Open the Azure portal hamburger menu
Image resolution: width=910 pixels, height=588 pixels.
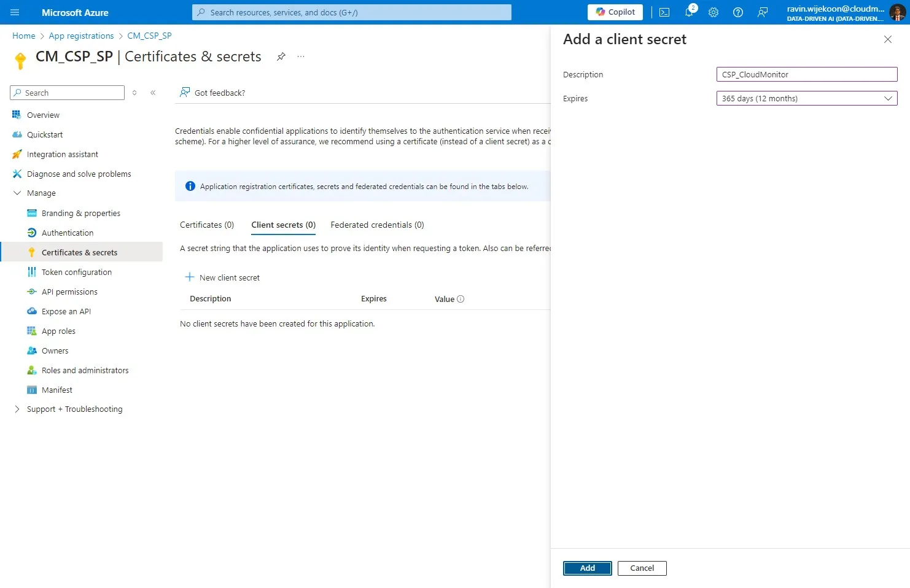click(15, 12)
